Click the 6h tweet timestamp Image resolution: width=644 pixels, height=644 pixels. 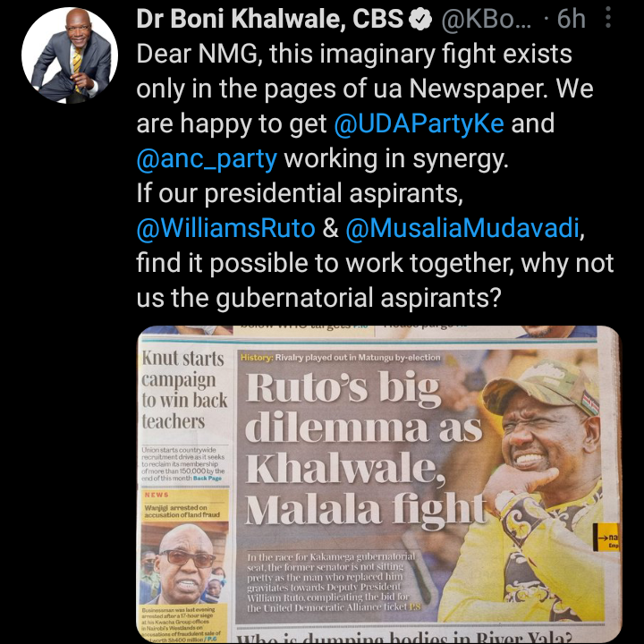(x=571, y=19)
